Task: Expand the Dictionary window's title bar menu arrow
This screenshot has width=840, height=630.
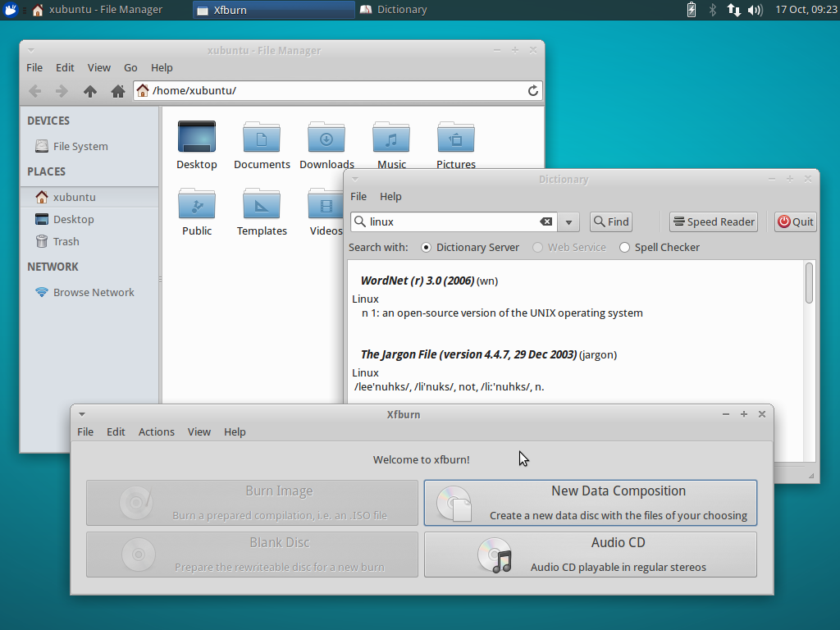Action: pos(354,179)
